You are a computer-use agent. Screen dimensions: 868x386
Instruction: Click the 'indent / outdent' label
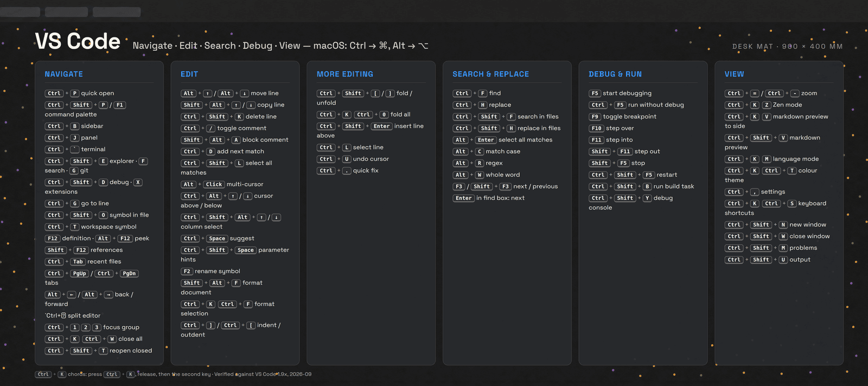(231, 330)
